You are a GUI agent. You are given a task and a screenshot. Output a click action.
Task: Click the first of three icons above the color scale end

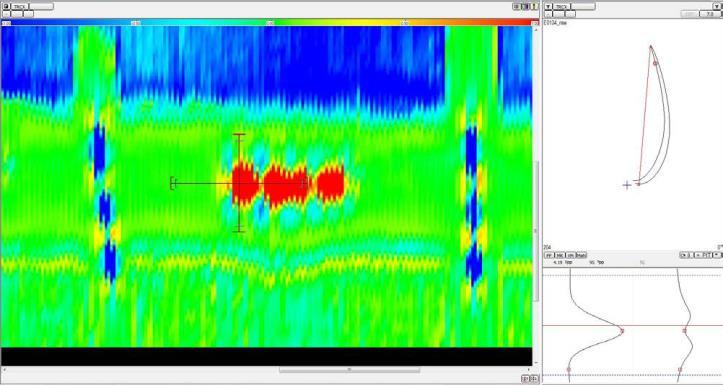click(x=517, y=6)
